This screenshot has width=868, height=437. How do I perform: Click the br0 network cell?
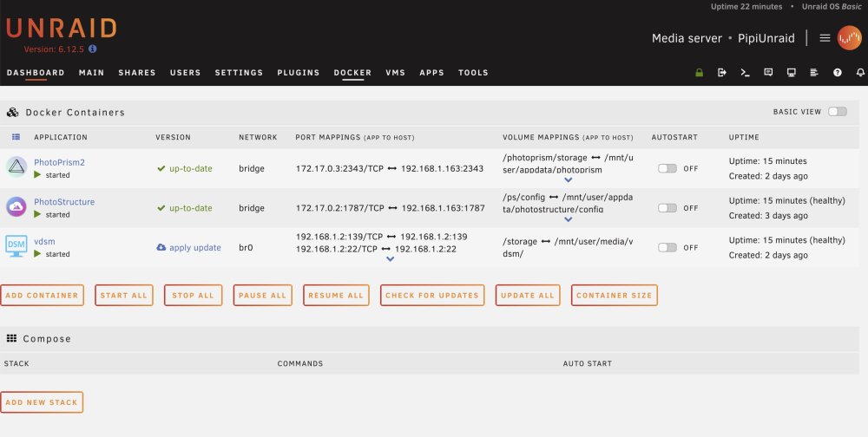246,248
